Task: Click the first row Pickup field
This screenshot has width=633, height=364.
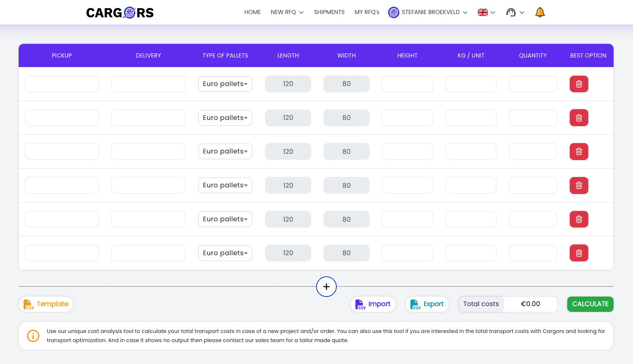Action: pos(62,84)
